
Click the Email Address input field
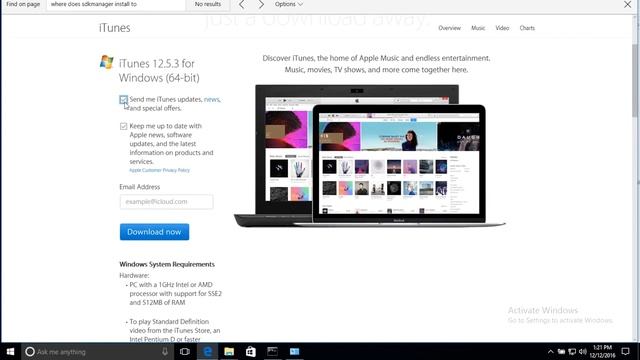coord(167,202)
